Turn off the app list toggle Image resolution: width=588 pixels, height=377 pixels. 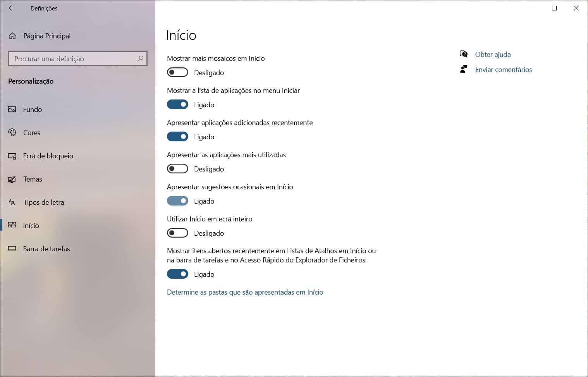coord(177,105)
